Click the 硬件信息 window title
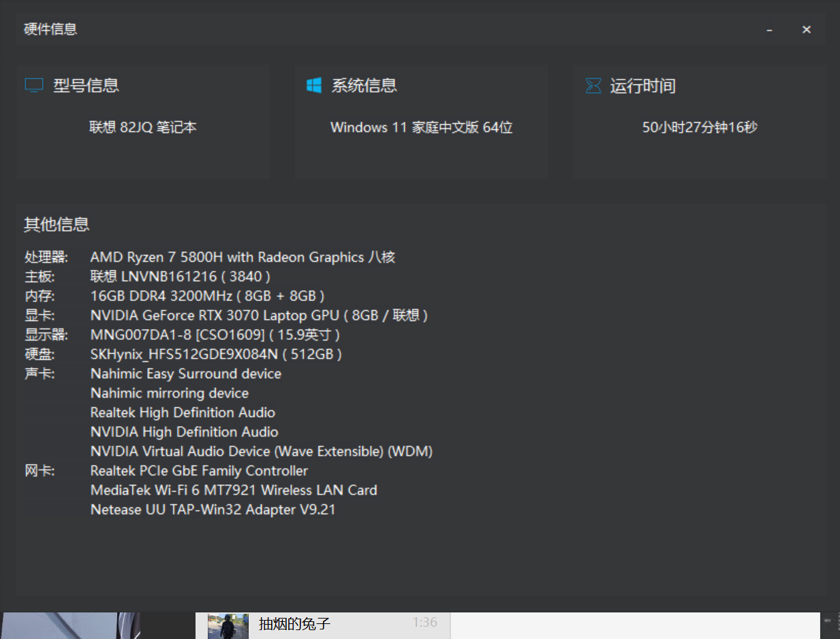The image size is (840, 639). [50, 29]
